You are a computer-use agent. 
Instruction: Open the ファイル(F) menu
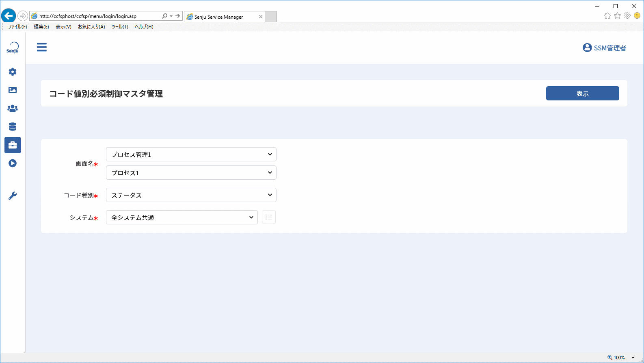[x=17, y=27]
